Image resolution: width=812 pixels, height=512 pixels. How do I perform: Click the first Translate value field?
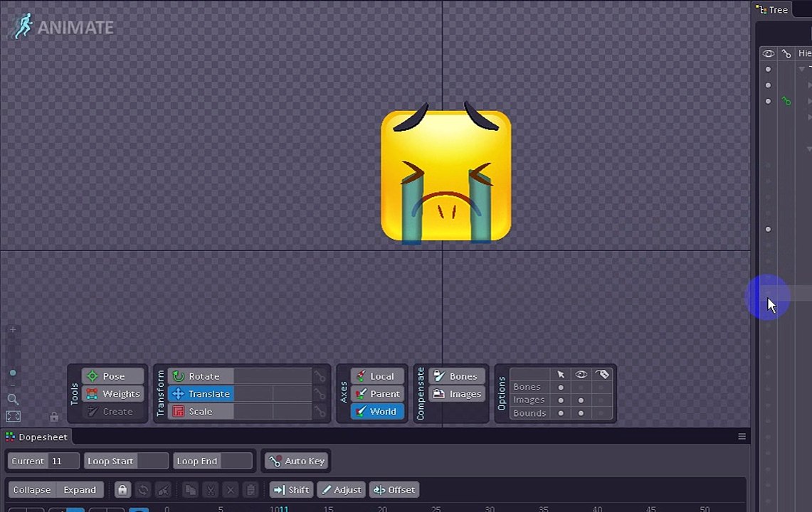253,394
